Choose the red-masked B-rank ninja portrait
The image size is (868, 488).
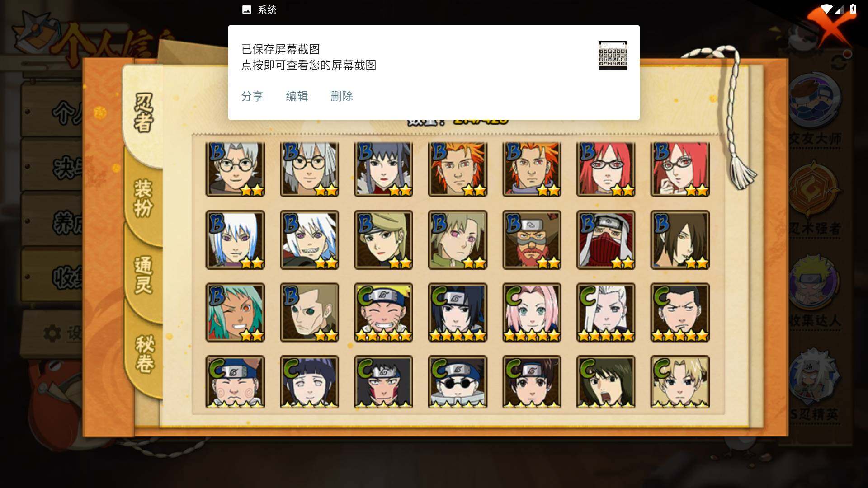coord(606,240)
